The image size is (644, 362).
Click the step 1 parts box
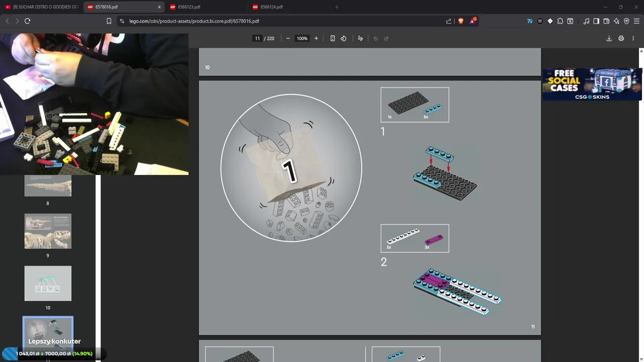pyautogui.click(x=415, y=105)
